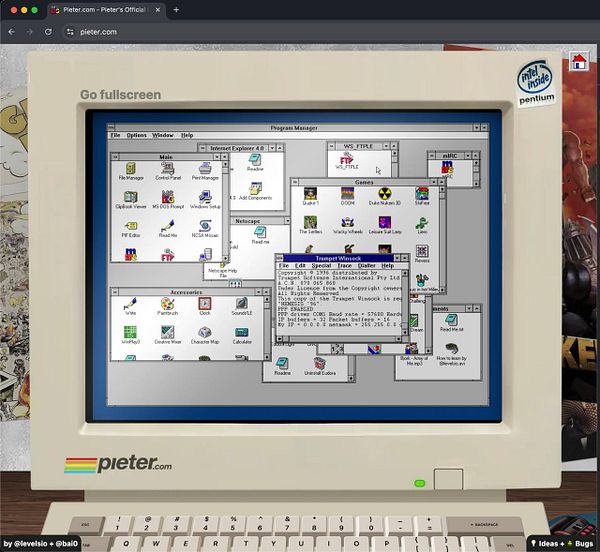The height and width of the screenshot is (552, 600).
Task: Open Trumpet Winsock Trace menu
Action: pos(344,265)
